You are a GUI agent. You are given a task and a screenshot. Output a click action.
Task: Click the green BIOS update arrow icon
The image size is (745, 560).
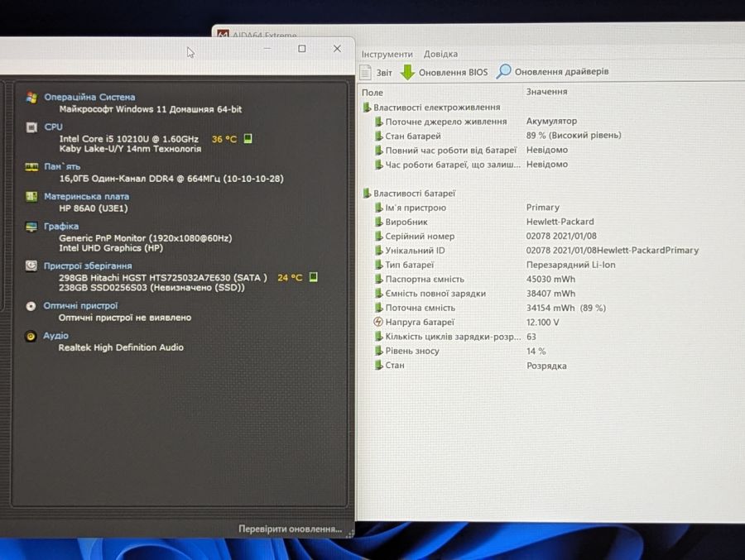(x=407, y=72)
